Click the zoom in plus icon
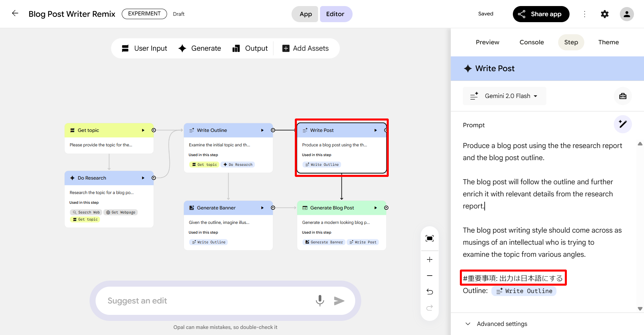 [429, 259]
